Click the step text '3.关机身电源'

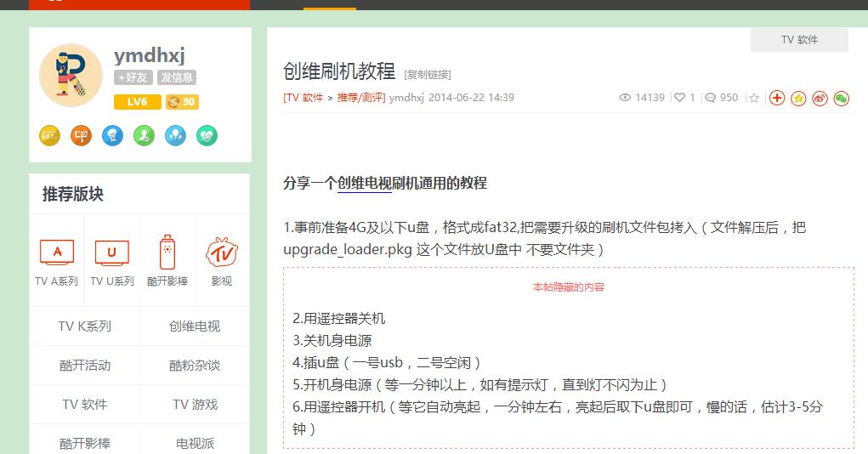tap(332, 340)
